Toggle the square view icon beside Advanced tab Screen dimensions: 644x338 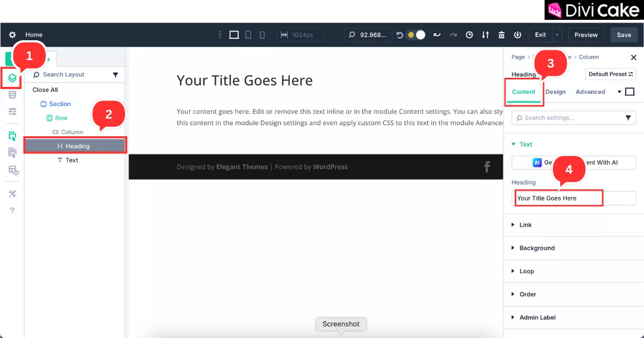630,92
